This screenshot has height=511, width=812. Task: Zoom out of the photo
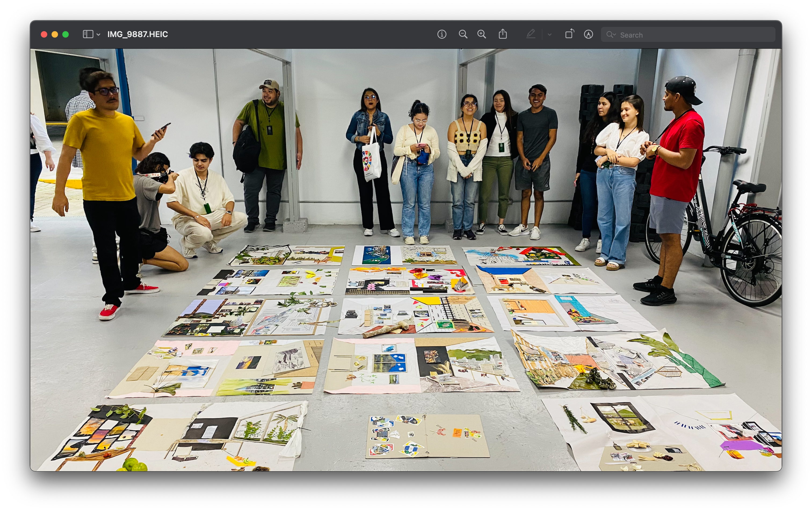point(463,34)
